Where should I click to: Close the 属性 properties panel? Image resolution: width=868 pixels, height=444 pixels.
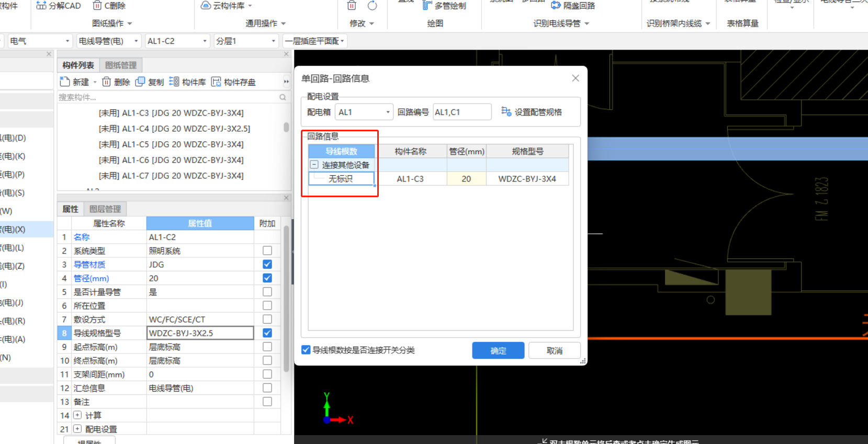click(x=286, y=198)
